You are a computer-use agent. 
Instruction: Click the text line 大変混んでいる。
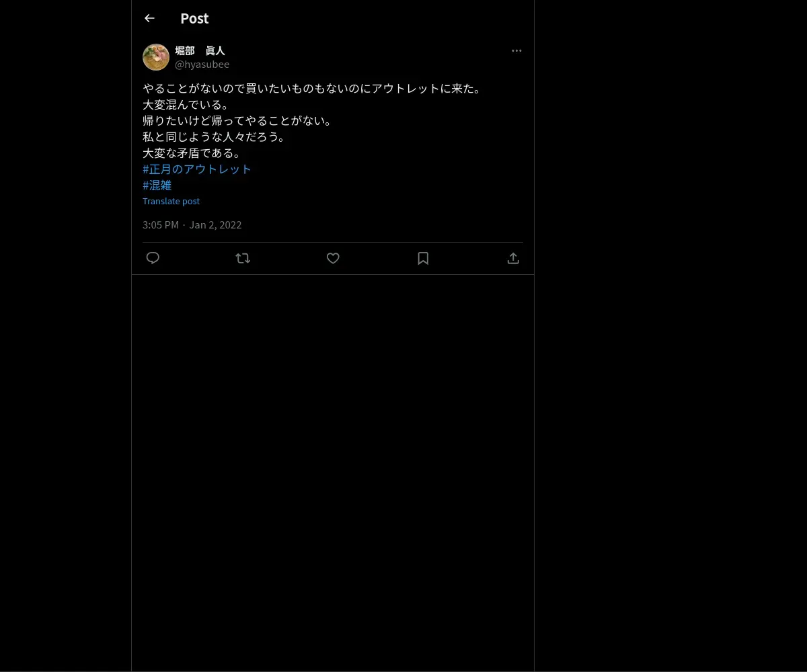(x=187, y=105)
